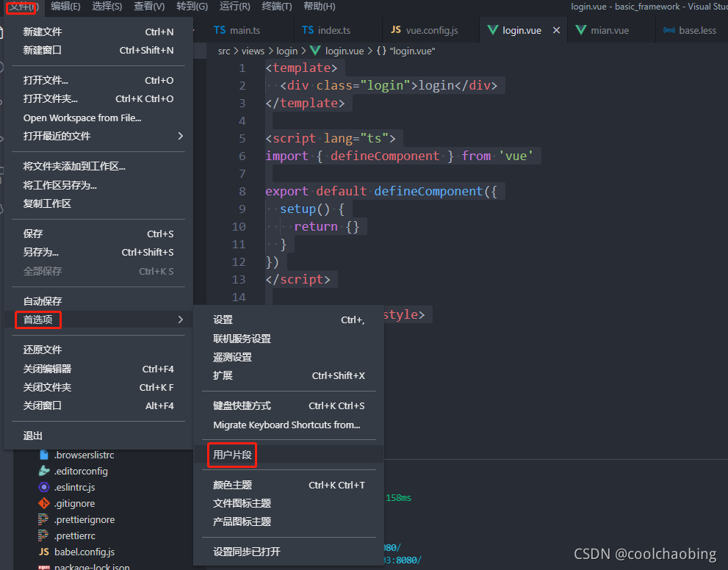Select 颜色主题 entry
Viewport: 728px width, 570px height.
click(289, 485)
